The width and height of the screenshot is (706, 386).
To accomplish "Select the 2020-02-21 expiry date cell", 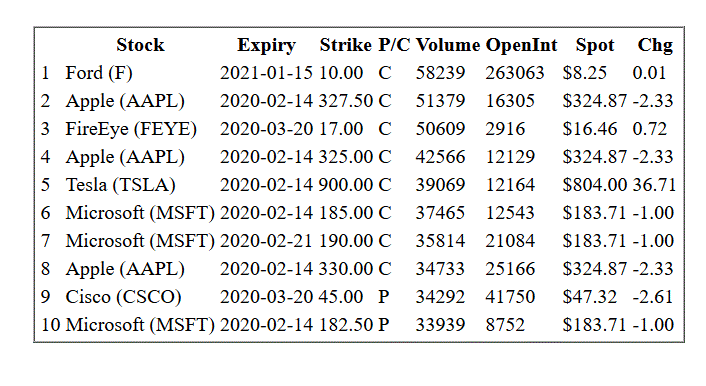I will click(x=266, y=241).
